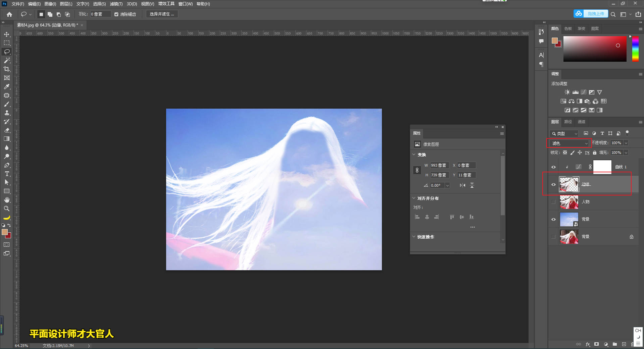
Task: Add a Curves adjustment
Action: click(584, 92)
